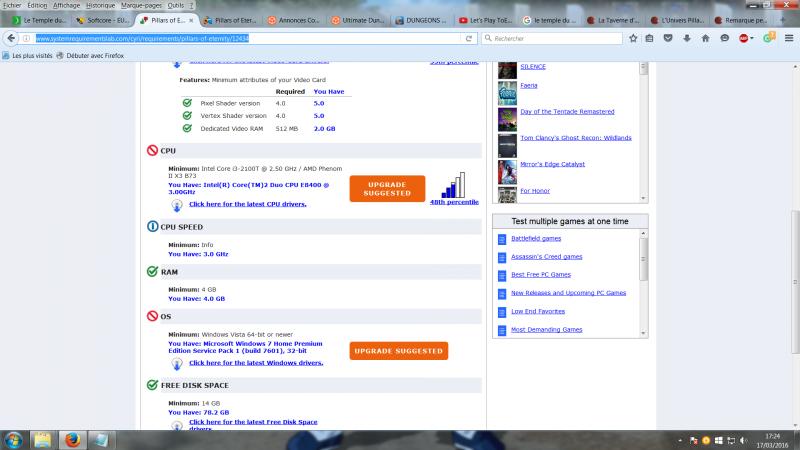Open the Affichage menu
Viewport: 800px width, 450px height.
(x=66, y=5)
